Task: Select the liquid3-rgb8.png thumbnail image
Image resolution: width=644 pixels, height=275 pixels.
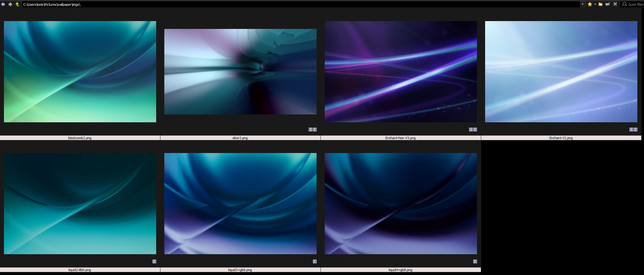Action: tap(240, 204)
